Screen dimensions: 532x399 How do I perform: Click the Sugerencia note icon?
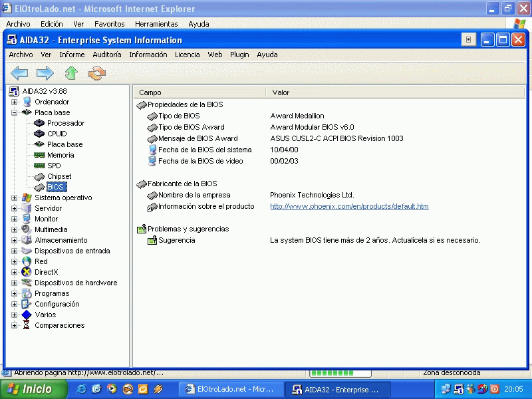tap(152, 240)
